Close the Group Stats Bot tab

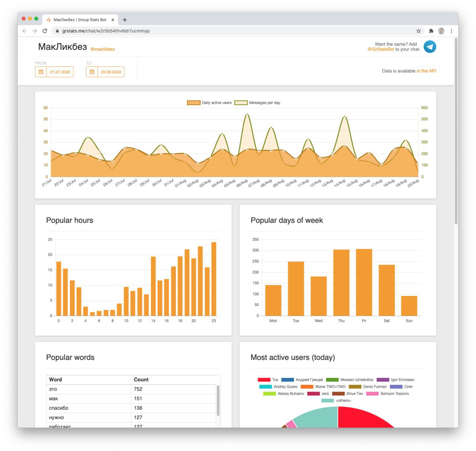coord(113,20)
